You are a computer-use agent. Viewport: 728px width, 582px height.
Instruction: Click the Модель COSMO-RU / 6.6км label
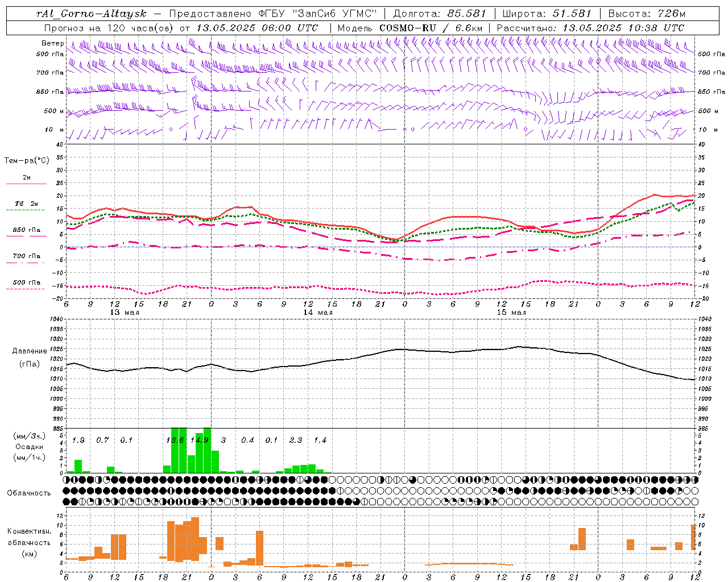[x=409, y=28]
